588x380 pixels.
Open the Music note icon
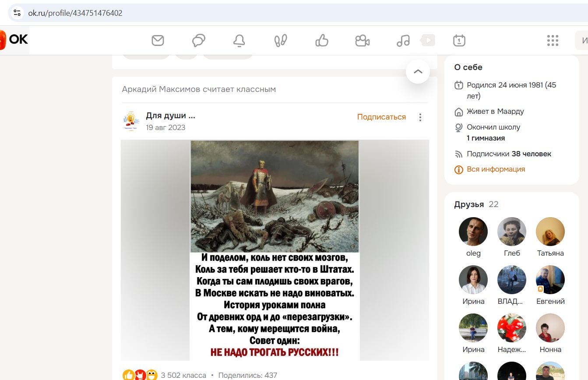[403, 41]
